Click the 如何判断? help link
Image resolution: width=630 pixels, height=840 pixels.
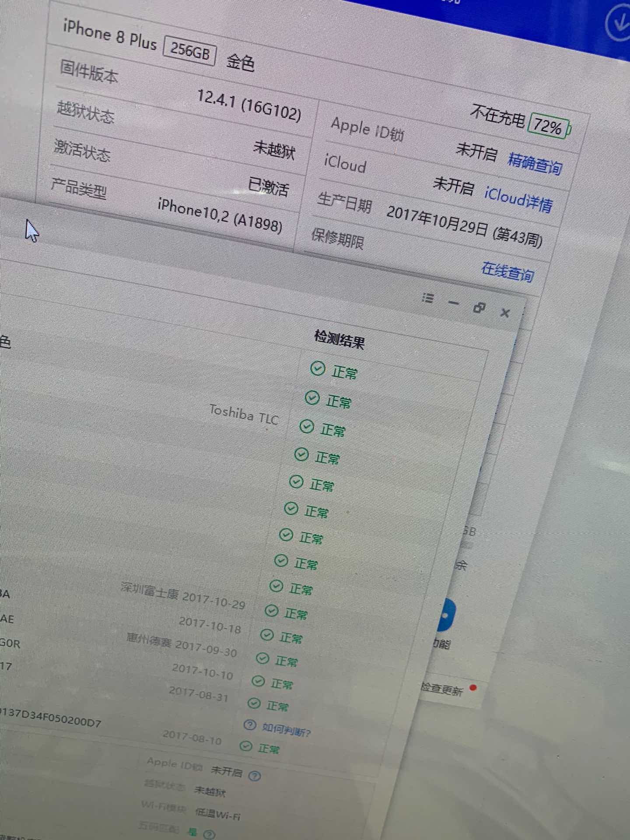286,730
